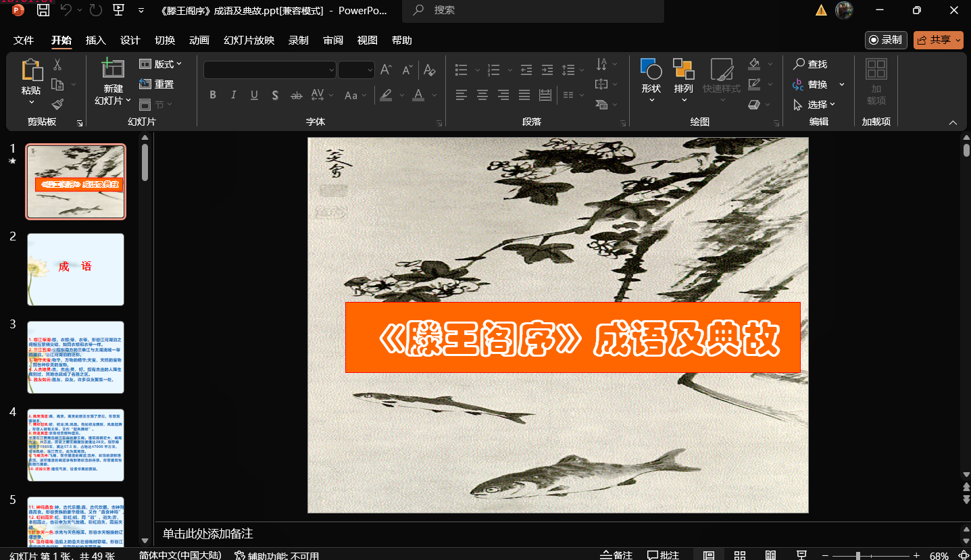Toggle the 备注 notes pane
This screenshot has width=971, height=560.
[616, 555]
